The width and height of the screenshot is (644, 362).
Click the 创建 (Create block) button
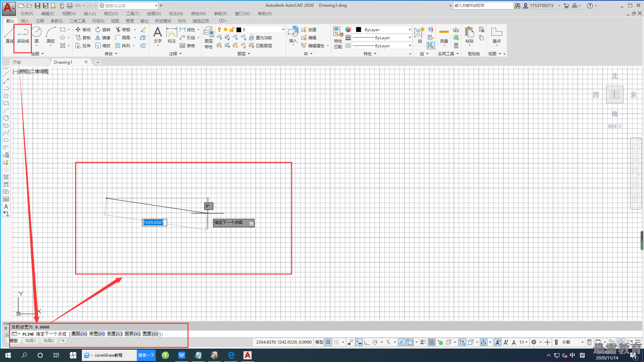[x=309, y=29]
